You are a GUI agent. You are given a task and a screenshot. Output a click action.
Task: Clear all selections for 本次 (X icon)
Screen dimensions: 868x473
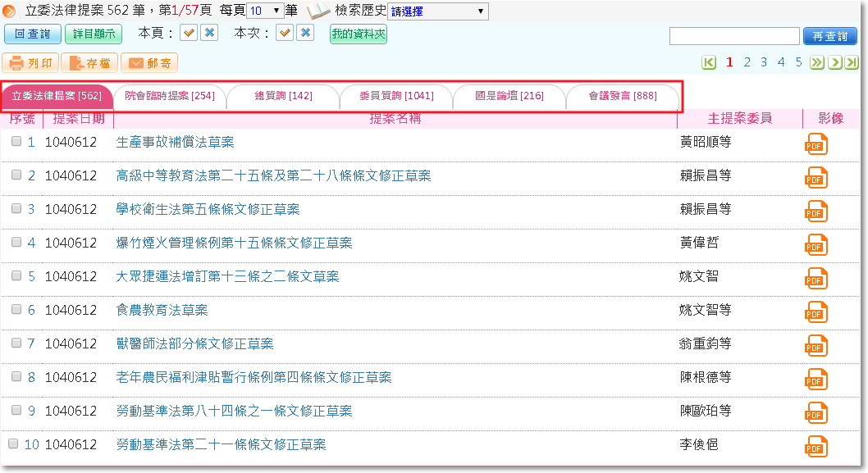click(x=305, y=33)
